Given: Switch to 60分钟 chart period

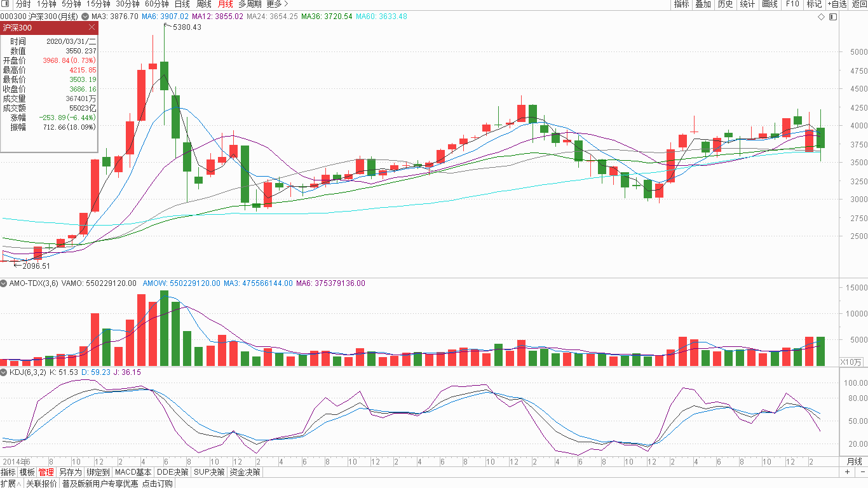Looking at the screenshot, I should click(x=157, y=4).
